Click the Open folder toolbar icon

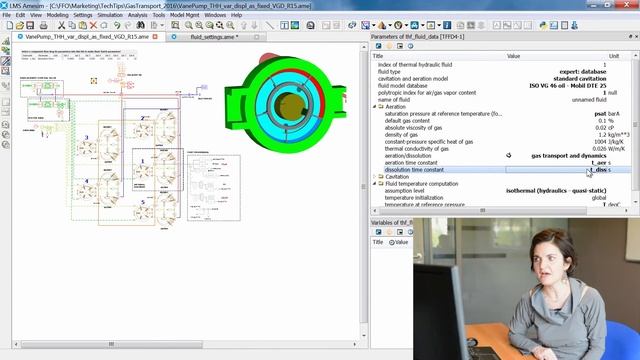[20, 25]
